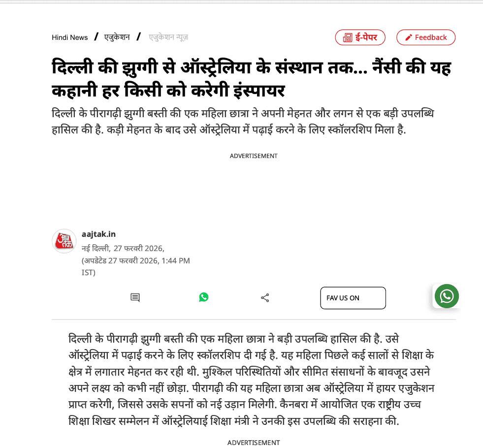Screen dimensions: 483x448
Task: Click the article body first paragraph
Action: click(x=252, y=380)
